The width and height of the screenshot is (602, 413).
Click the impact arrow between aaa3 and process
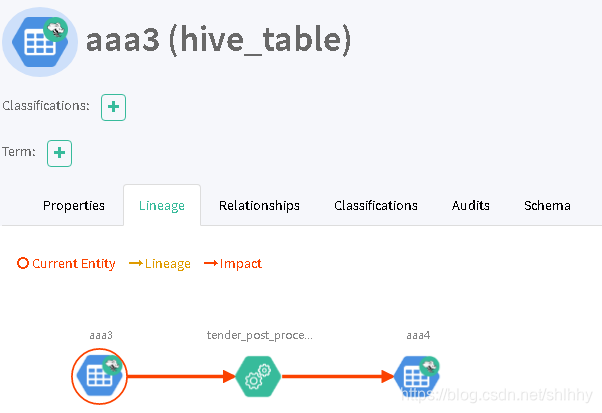[181, 376]
